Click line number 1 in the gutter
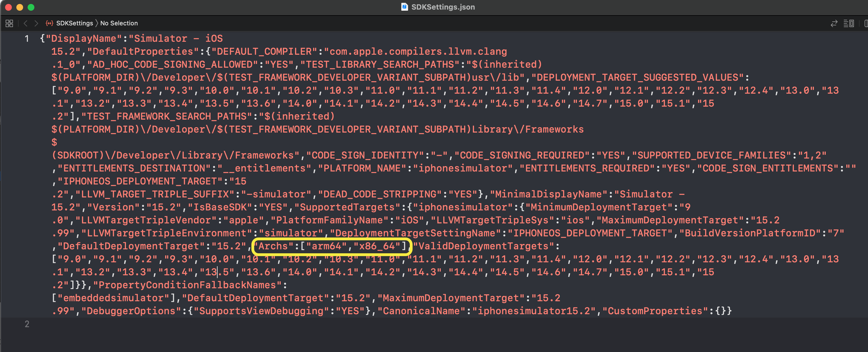The image size is (868, 352). click(x=26, y=39)
